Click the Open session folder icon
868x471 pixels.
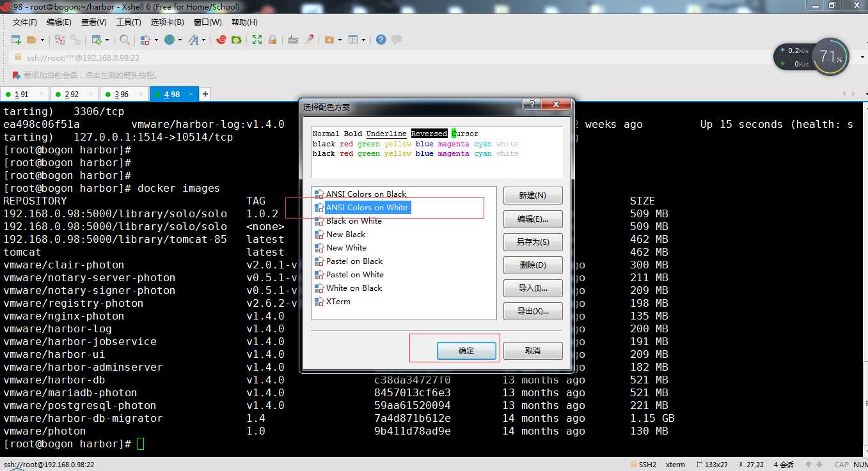tap(32, 40)
